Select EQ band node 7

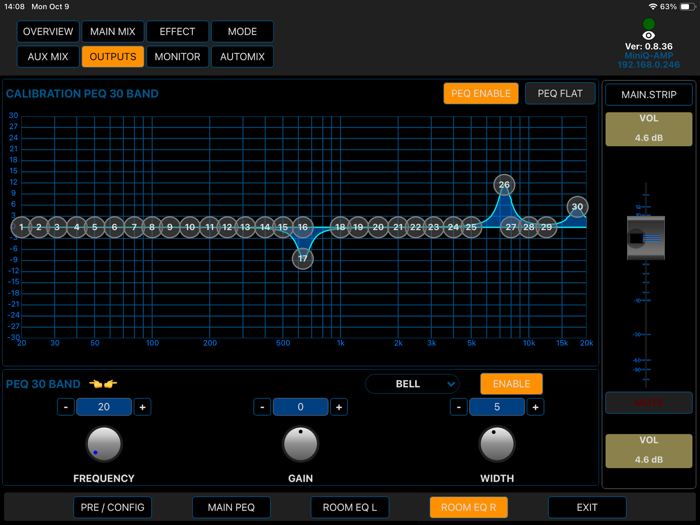pos(134,227)
